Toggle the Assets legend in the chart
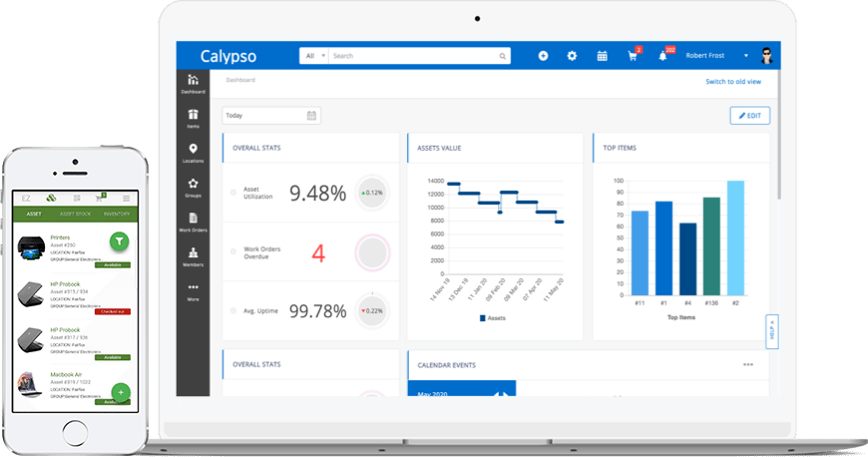868x457 pixels. [x=493, y=318]
